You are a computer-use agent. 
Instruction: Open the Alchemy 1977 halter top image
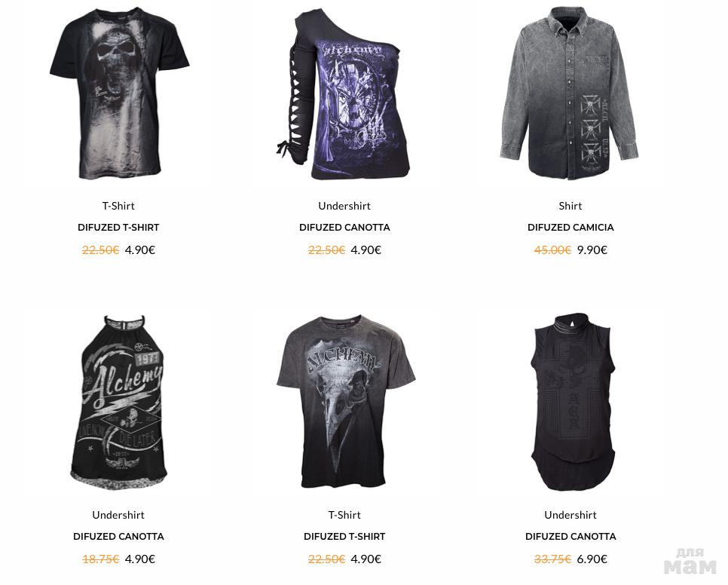tap(118, 402)
